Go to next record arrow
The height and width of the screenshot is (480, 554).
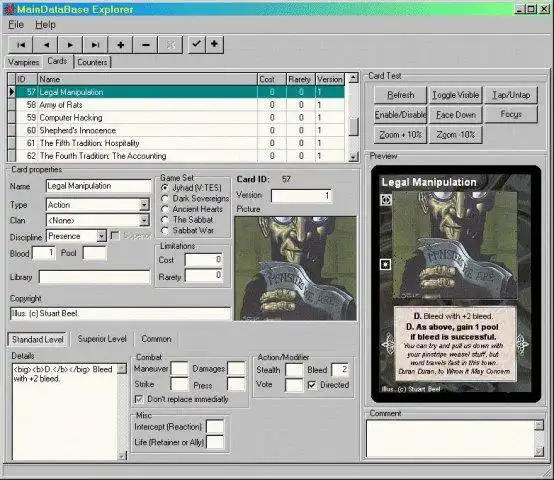(70, 45)
